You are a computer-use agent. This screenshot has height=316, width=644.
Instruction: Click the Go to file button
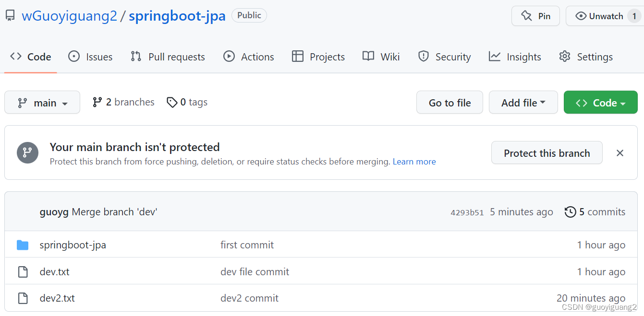pos(450,103)
